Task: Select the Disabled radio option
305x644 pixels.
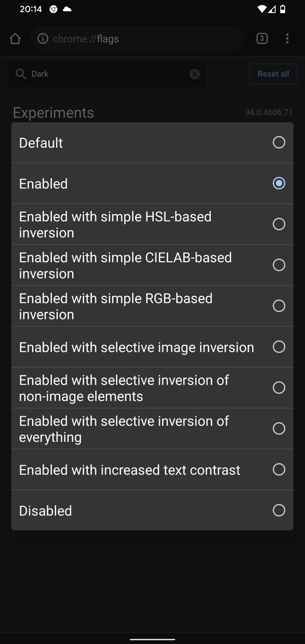Action: click(152, 510)
